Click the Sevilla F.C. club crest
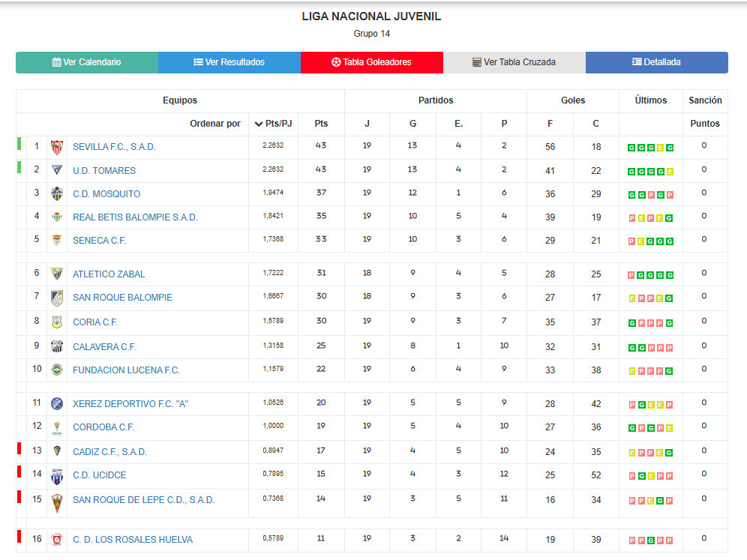747x560 pixels. [x=57, y=147]
